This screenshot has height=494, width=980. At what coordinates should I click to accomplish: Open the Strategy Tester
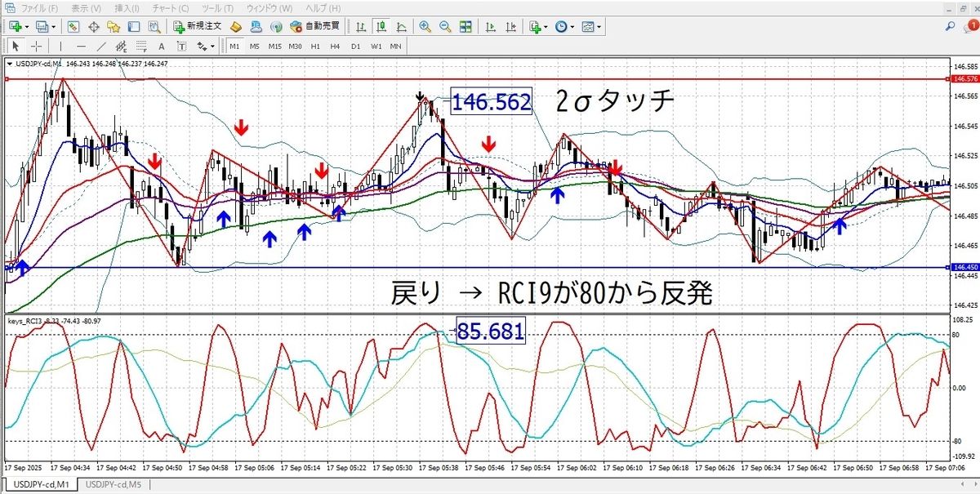[154, 26]
